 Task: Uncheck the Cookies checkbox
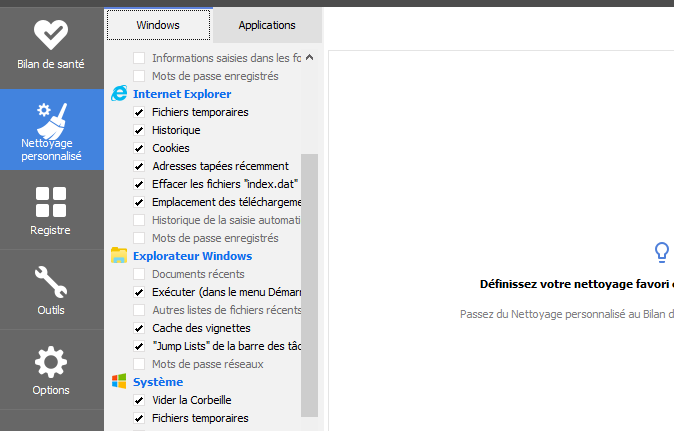[139, 148]
